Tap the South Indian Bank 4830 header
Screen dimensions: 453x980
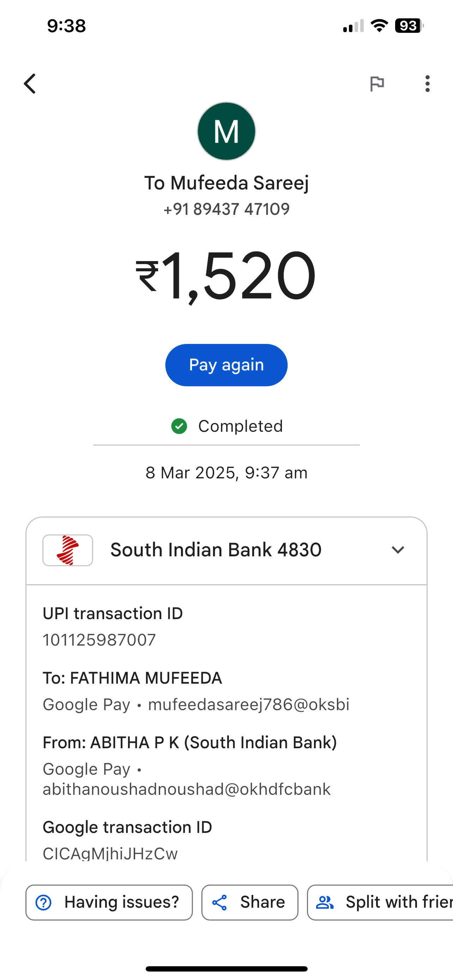pos(216,550)
